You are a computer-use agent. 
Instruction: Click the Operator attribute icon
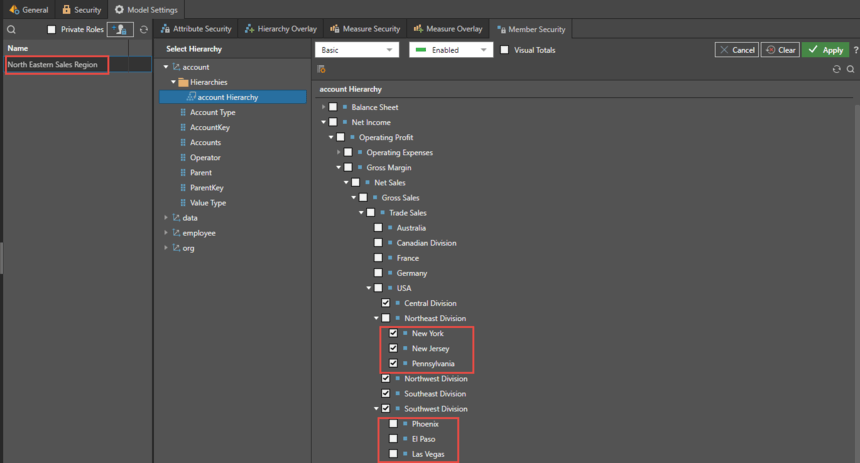click(183, 157)
